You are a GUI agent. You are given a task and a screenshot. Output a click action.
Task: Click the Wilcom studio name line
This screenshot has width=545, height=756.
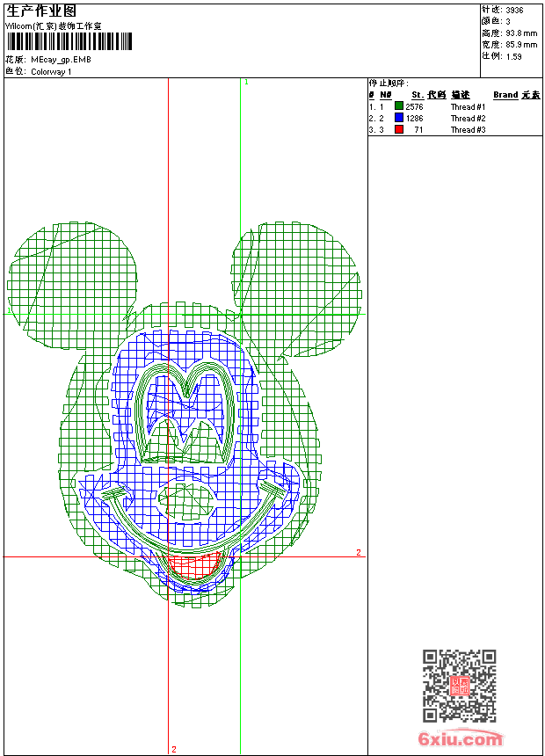pos(54,26)
